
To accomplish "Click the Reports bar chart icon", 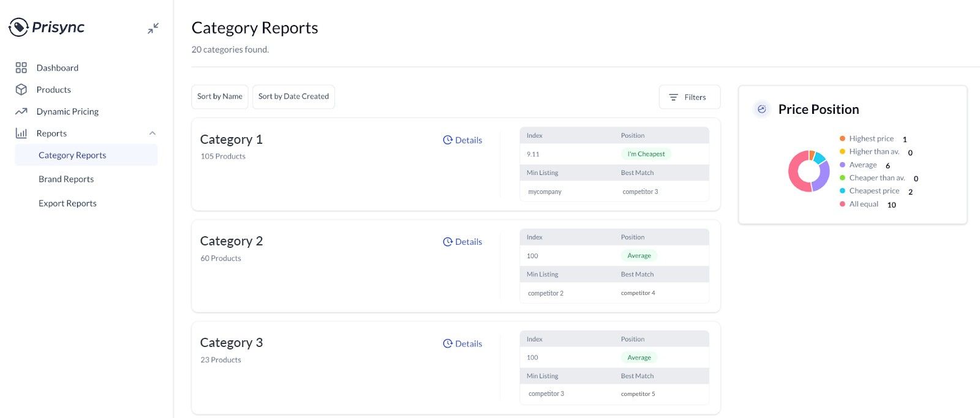I will (21, 133).
